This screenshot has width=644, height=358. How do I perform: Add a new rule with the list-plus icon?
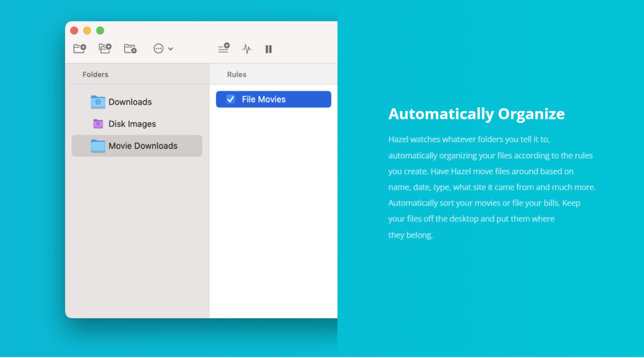[224, 48]
